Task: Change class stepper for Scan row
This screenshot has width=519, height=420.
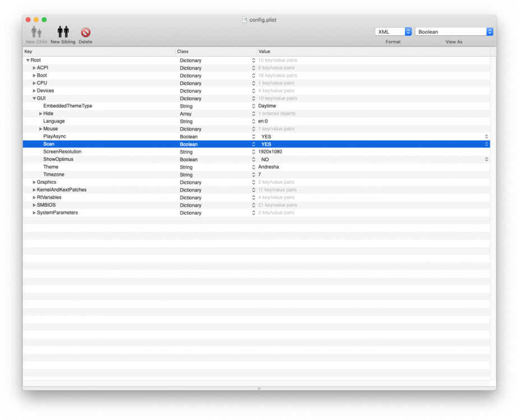Action: tap(253, 144)
